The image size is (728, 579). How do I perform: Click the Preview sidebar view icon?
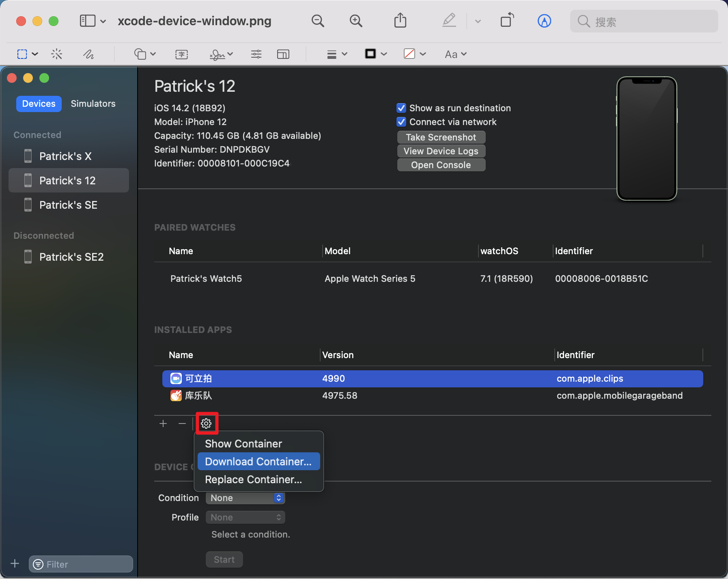87,21
